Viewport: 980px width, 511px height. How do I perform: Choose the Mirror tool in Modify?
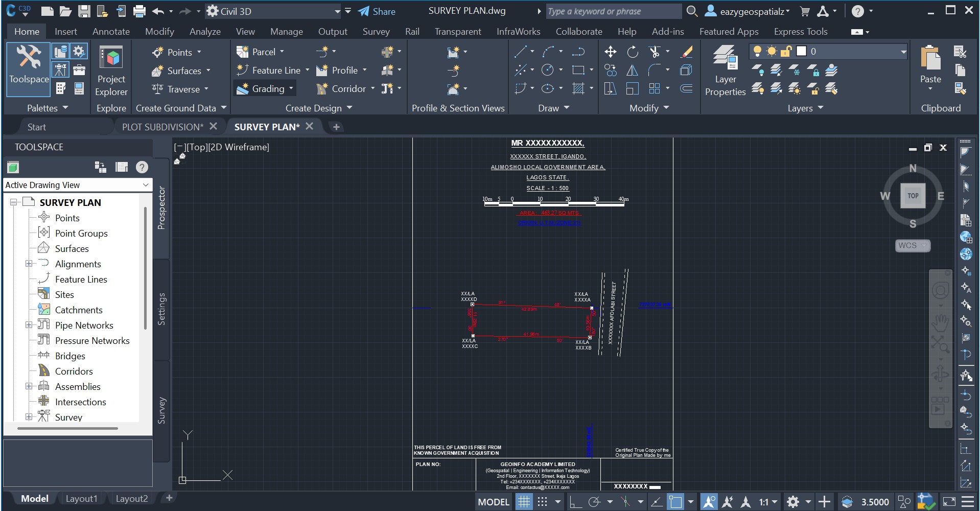pyautogui.click(x=633, y=70)
